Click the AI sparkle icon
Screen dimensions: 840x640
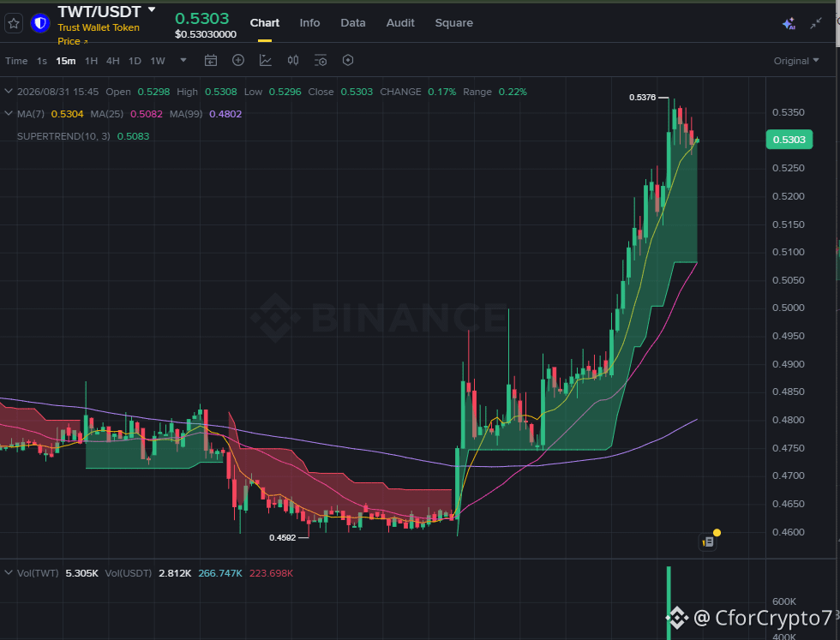[x=789, y=24]
